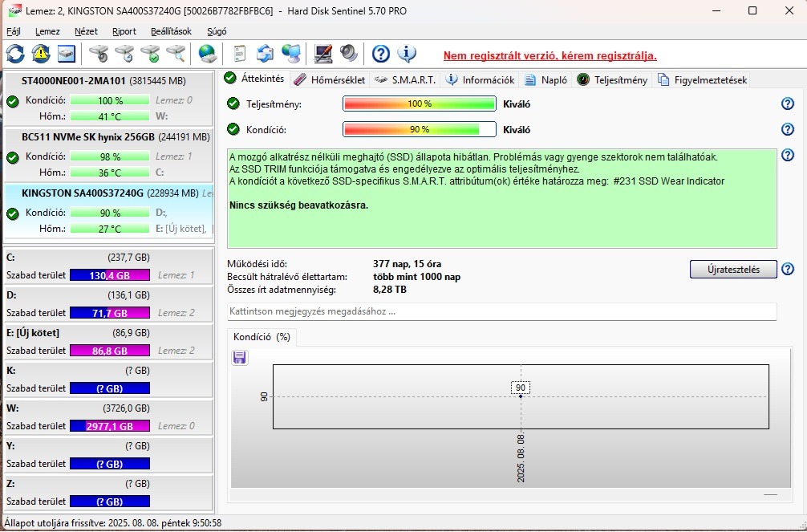Screen dimensions: 807x532
Task: Click the 'Nincs szükség beavatkozásra.' text
Action: tap(298, 205)
